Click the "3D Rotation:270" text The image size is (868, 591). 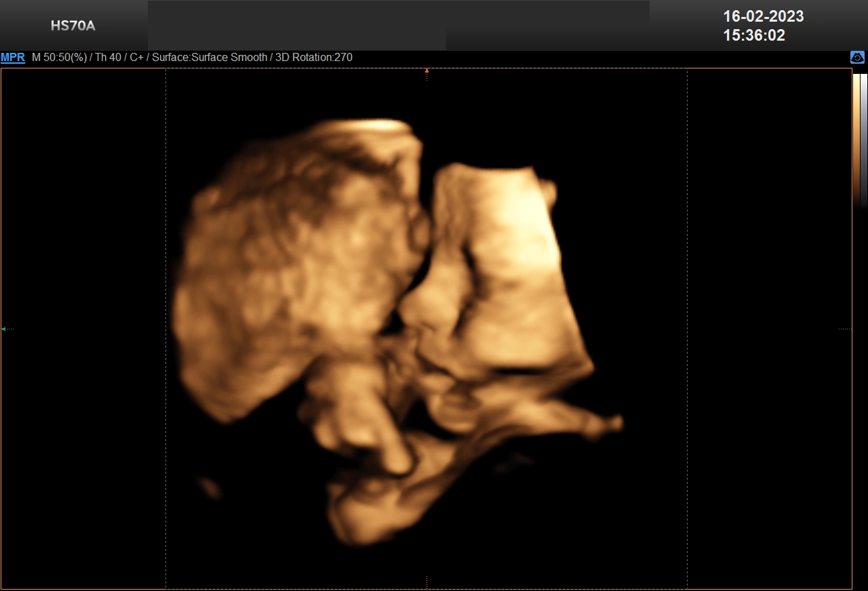point(314,58)
